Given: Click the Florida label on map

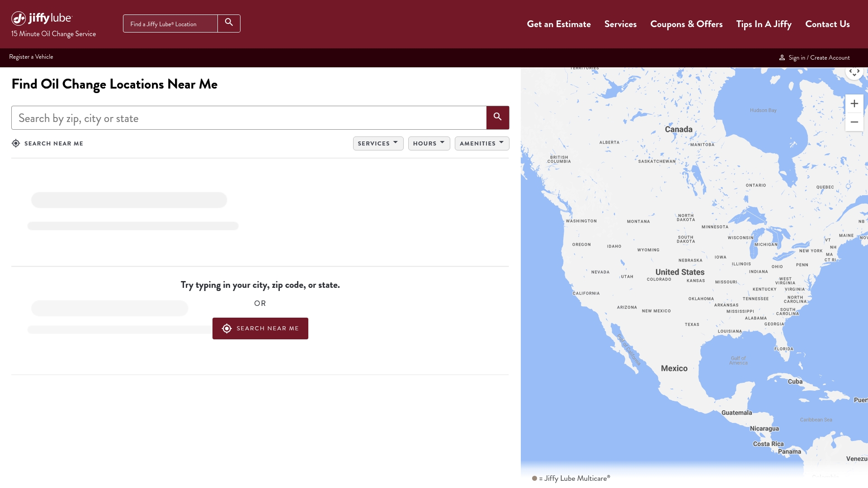Looking at the screenshot, I should [x=784, y=349].
